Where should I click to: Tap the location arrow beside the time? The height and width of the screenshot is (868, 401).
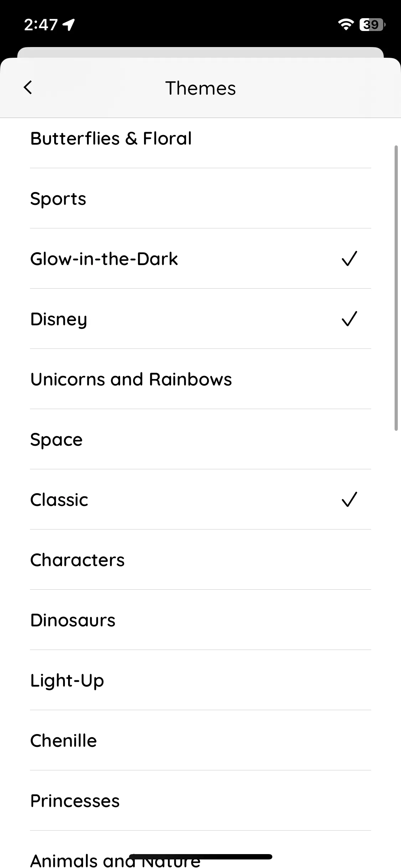click(x=68, y=25)
